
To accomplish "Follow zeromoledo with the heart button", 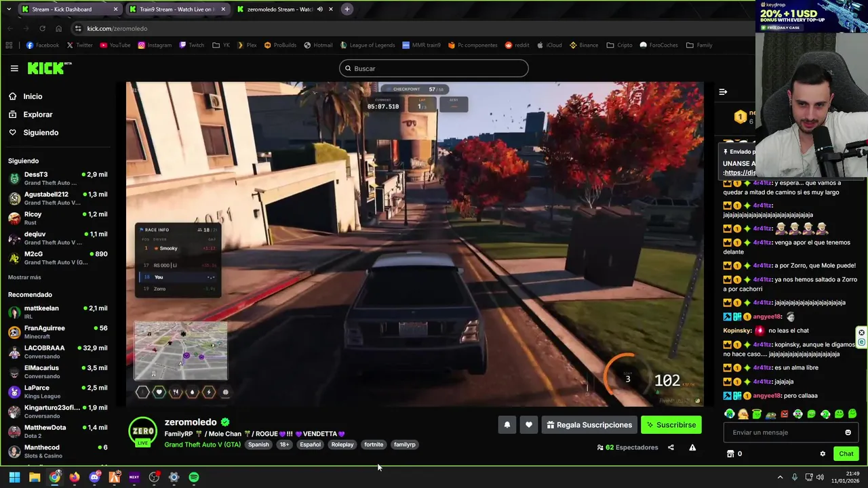I will (x=529, y=425).
